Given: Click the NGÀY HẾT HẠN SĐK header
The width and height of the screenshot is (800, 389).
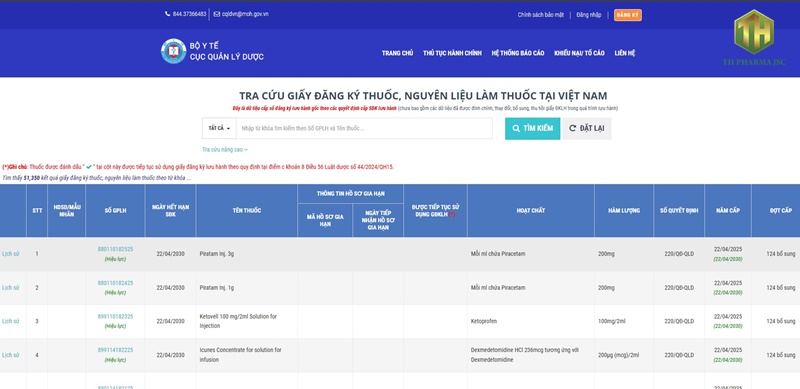Looking at the screenshot, I should point(170,210).
